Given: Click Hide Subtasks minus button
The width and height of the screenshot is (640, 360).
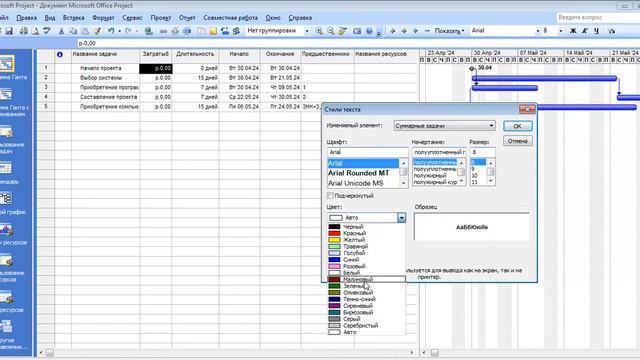Looking at the screenshot, I should (427, 31).
